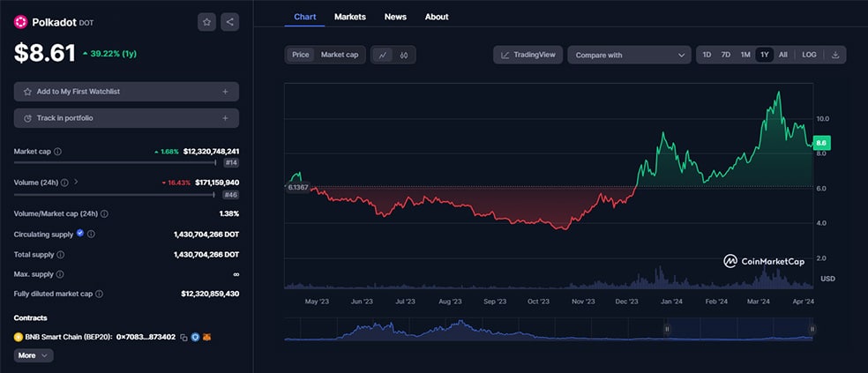Switch to the Markets tab

point(350,17)
